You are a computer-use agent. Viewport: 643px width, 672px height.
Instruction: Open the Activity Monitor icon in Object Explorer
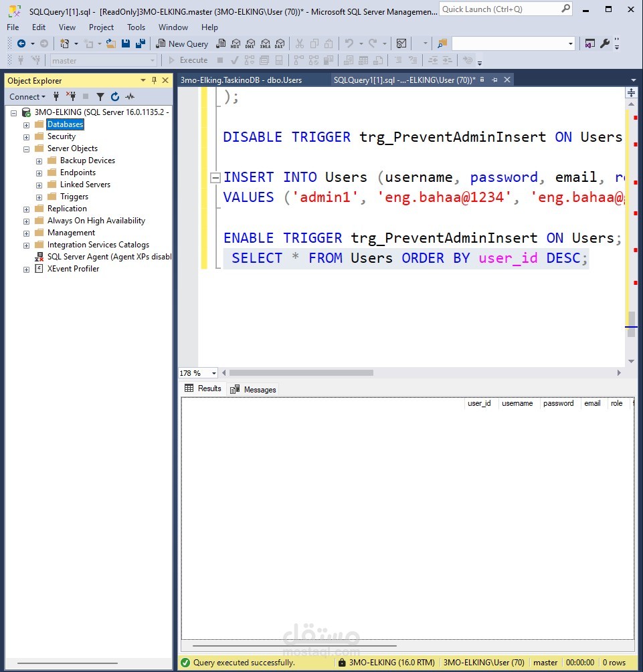130,96
